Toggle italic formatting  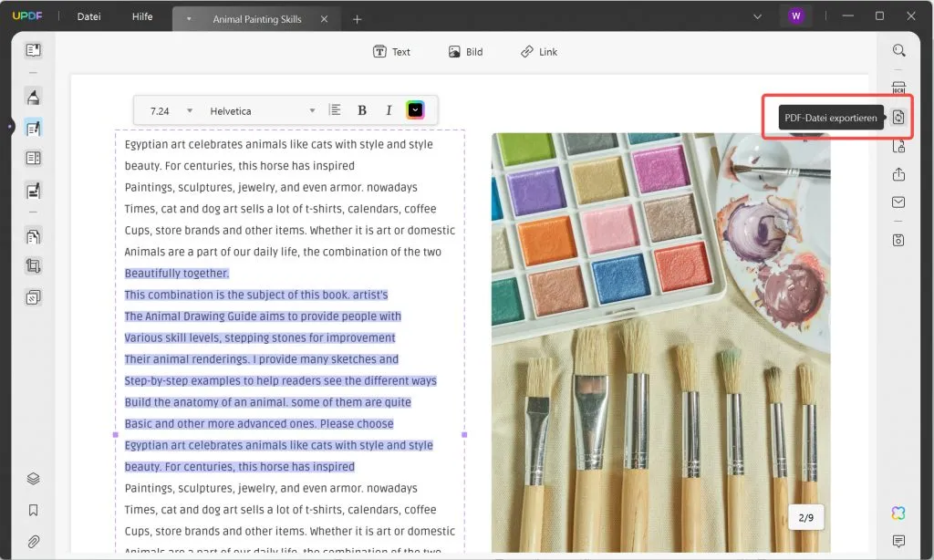pos(389,110)
